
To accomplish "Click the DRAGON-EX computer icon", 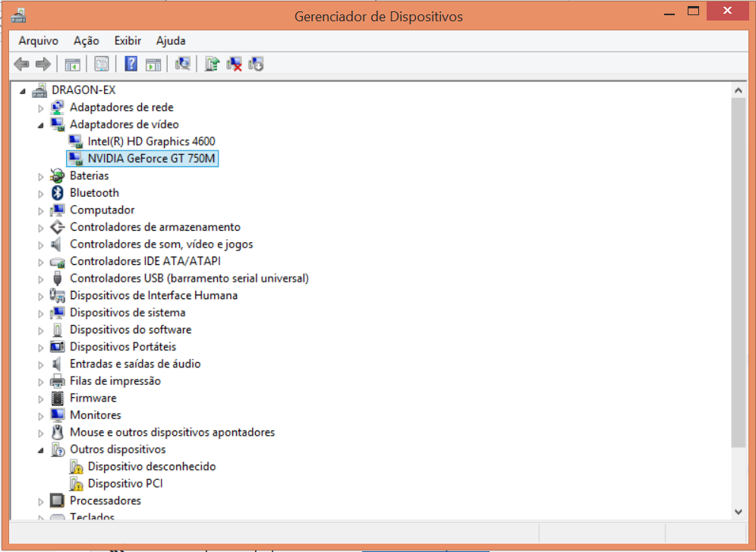I will pos(39,90).
